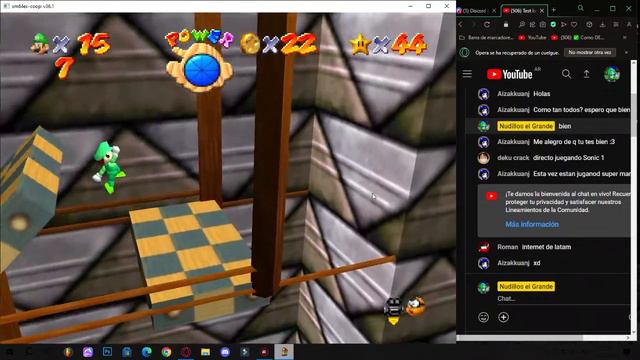Screen dimensions: 640x360
Task: Open the YouTube hamburger menu
Action: tap(467, 74)
